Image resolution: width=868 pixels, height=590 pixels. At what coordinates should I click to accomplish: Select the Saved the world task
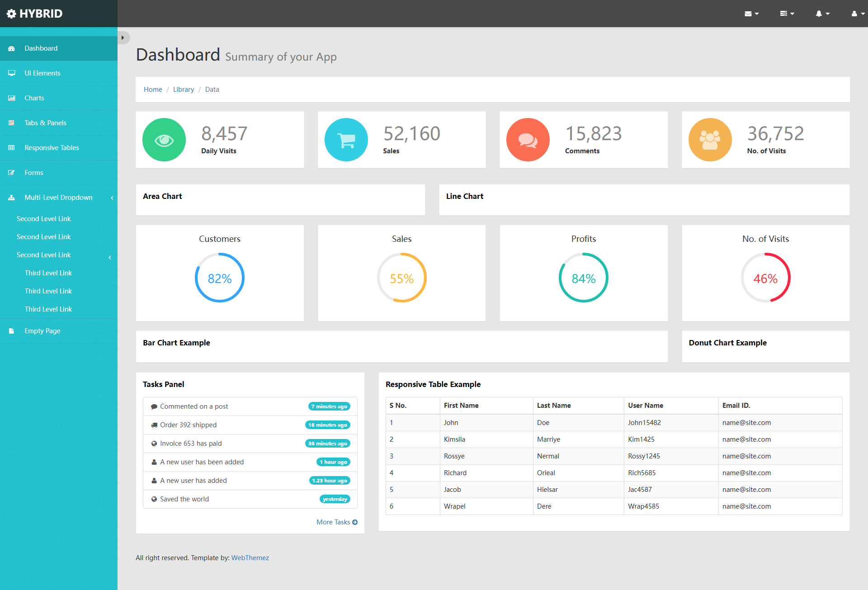[250, 499]
